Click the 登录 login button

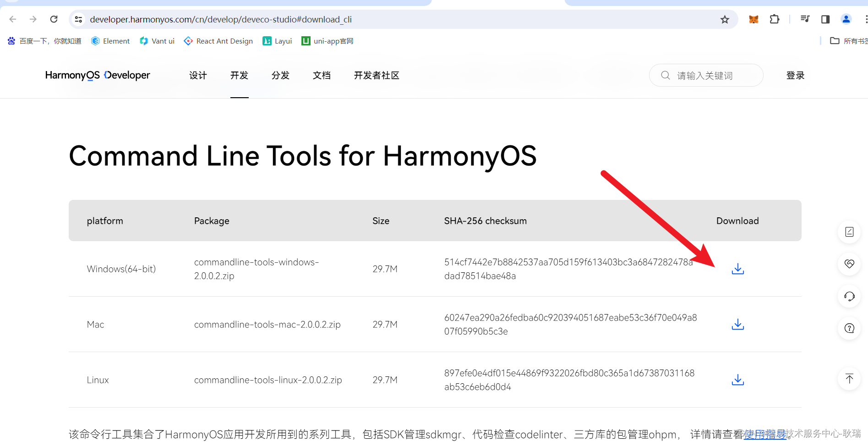[x=795, y=75]
